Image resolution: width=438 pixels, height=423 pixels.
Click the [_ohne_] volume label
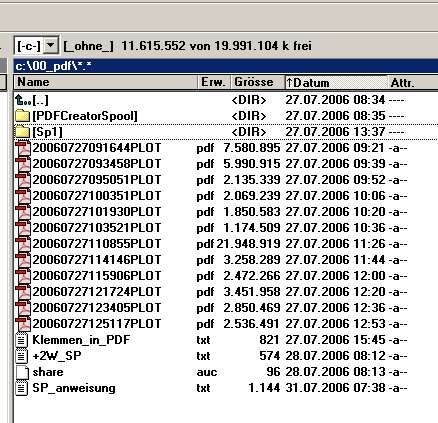point(89,46)
